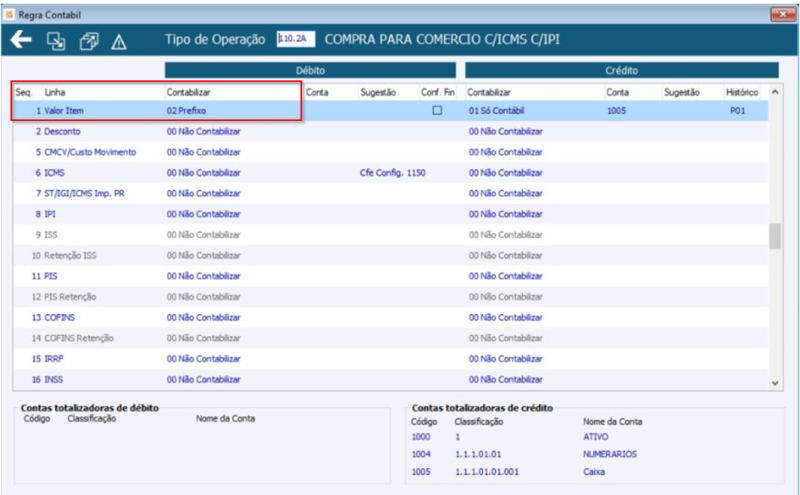Select the ISS row

click(391, 235)
